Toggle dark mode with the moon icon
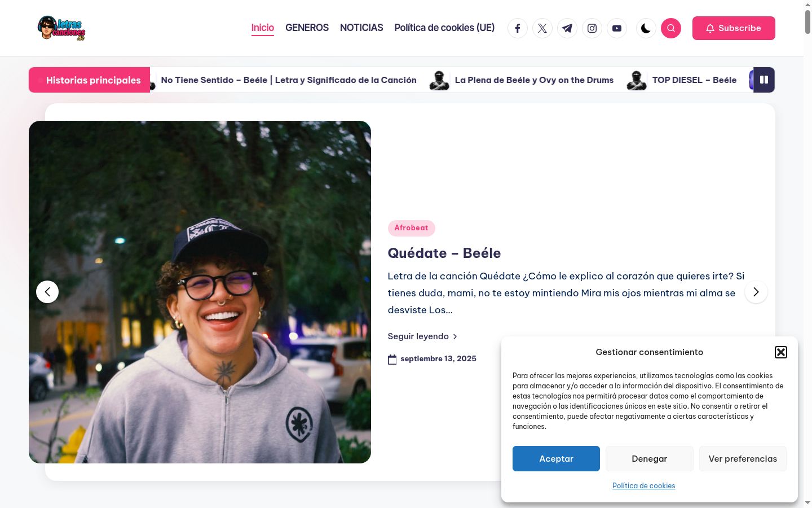The image size is (812, 508). point(646,28)
